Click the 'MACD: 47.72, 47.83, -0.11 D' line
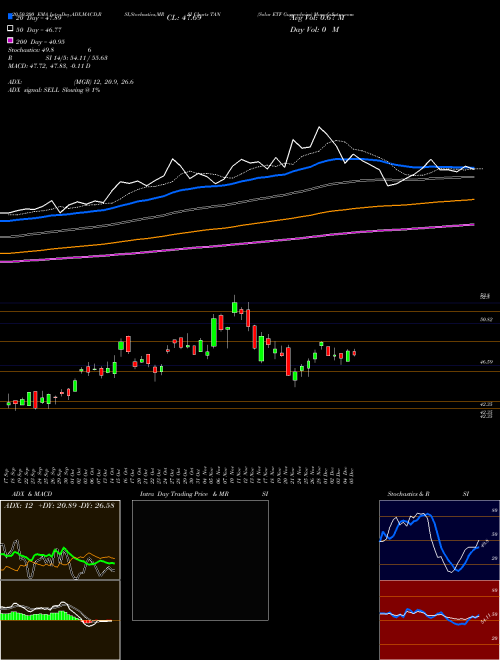Image resolution: width=500 pixels, height=660 pixels. pos(49,66)
